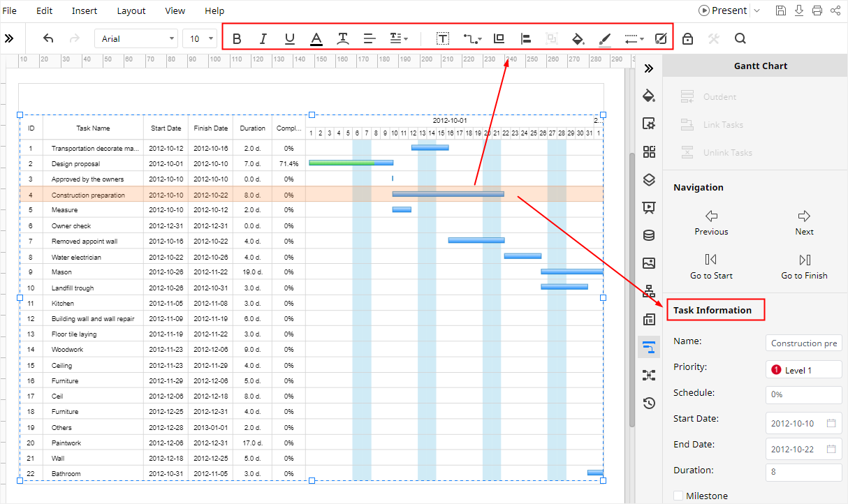Click the Bold formatting icon

pyautogui.click(x=237, y=39)
